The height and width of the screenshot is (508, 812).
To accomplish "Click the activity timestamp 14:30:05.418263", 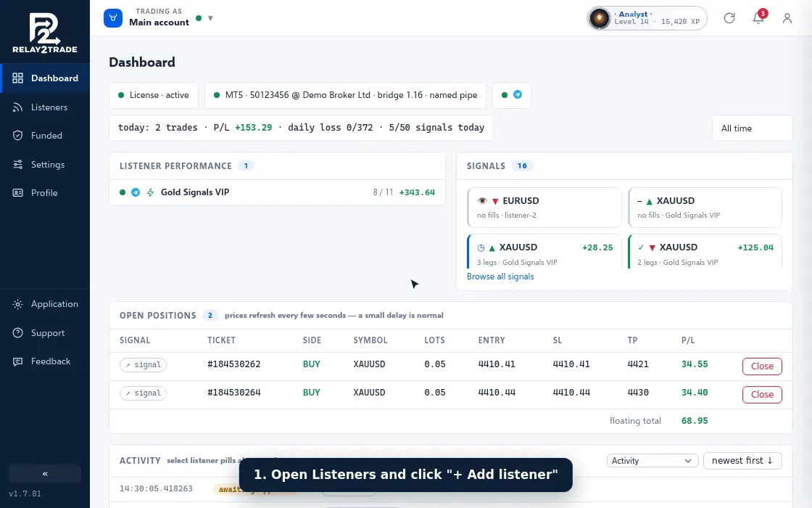I will tap(156, 489).
